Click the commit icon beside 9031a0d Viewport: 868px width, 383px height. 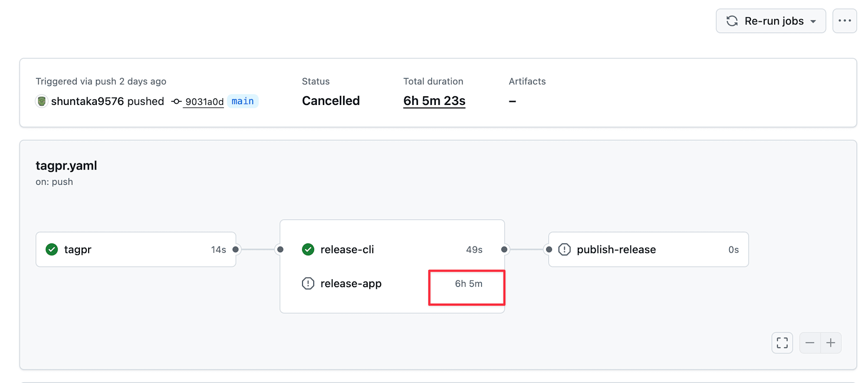pos(176,101)
